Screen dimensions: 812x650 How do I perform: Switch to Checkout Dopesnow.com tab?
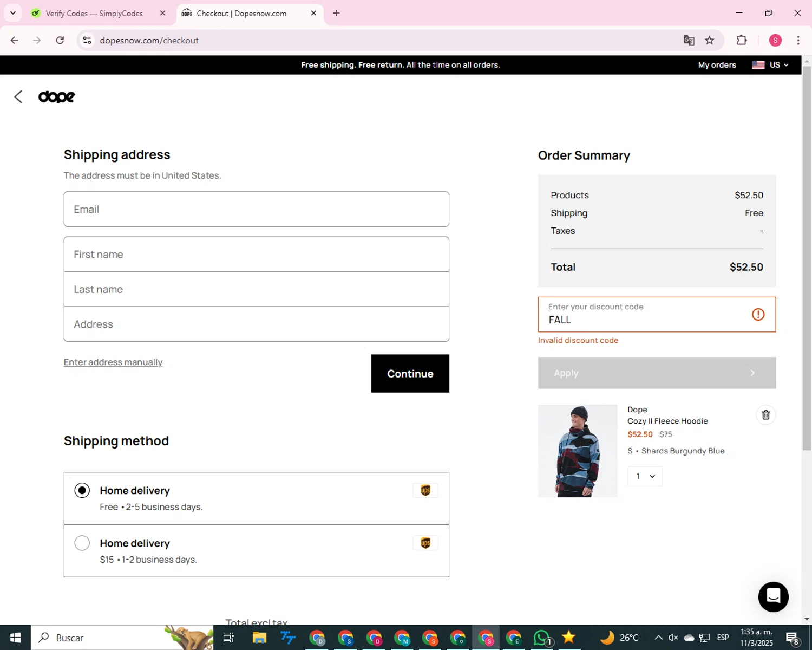[x=241, y=13]
